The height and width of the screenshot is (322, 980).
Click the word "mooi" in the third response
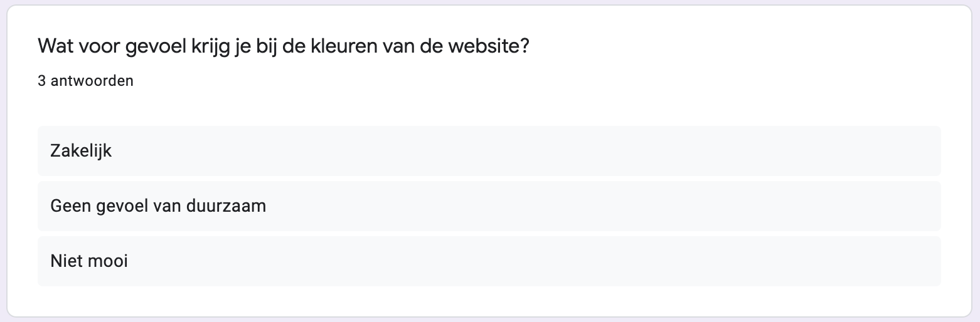[108, 261]
